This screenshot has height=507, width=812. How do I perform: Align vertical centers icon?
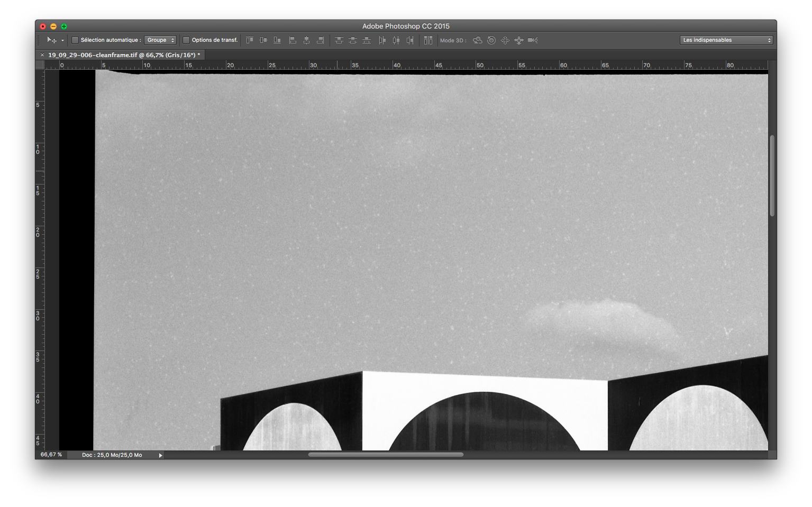click(263, 40)
